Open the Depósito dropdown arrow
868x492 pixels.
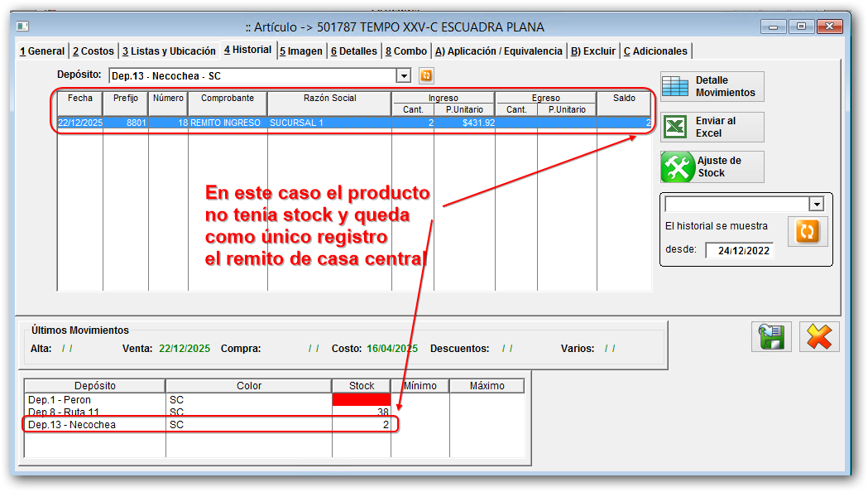pyautogui.click(x=403, y=75)
